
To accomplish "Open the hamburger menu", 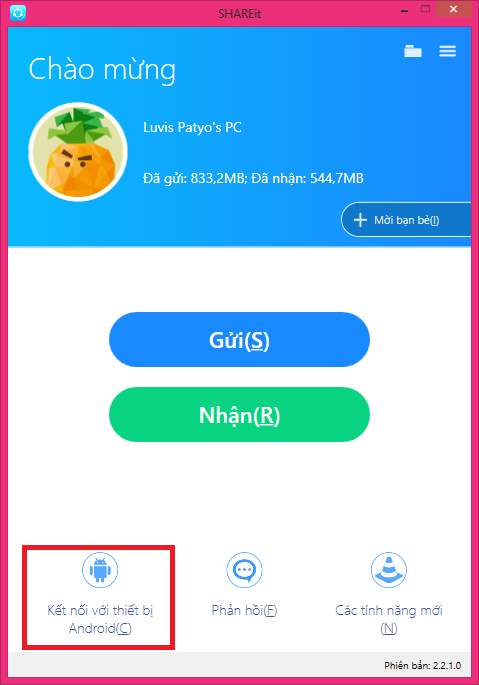I will (448, 51).
